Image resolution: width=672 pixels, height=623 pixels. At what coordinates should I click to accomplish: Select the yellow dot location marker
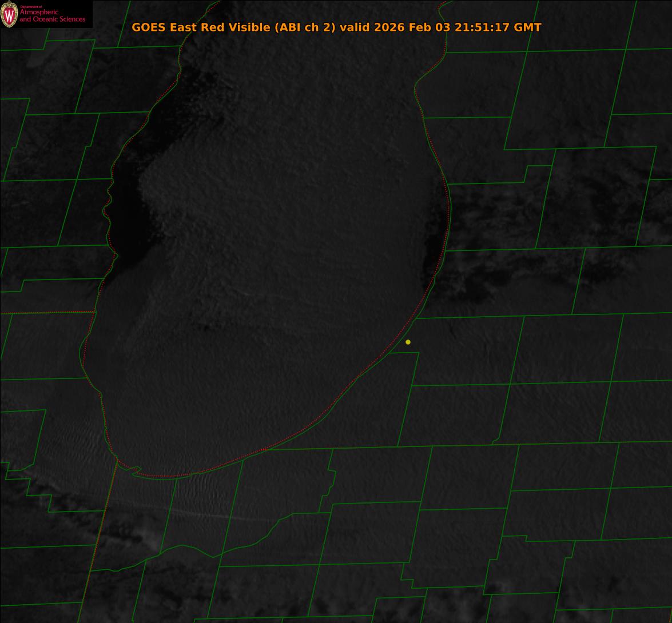pos(408,342)
